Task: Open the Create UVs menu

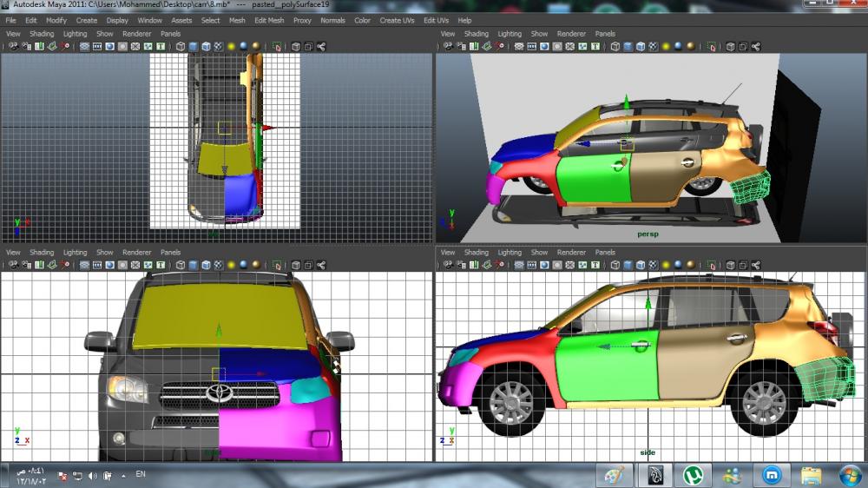Action: [397, 20]
